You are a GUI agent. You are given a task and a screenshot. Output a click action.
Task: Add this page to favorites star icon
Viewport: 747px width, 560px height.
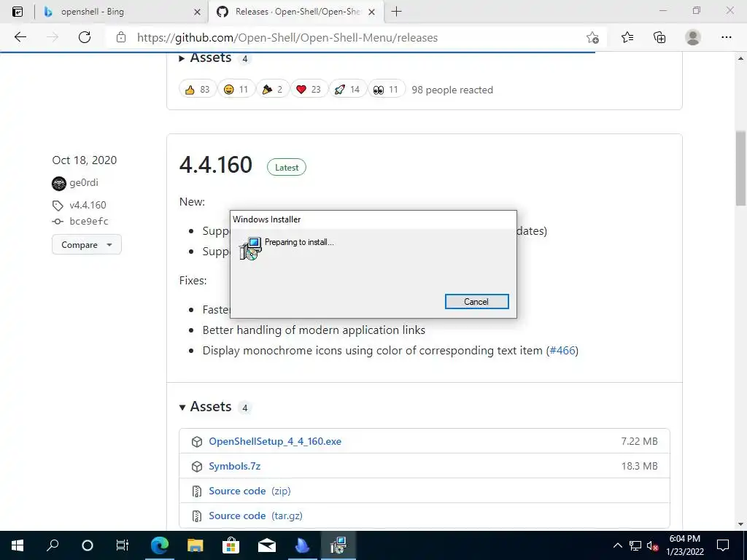592,37
